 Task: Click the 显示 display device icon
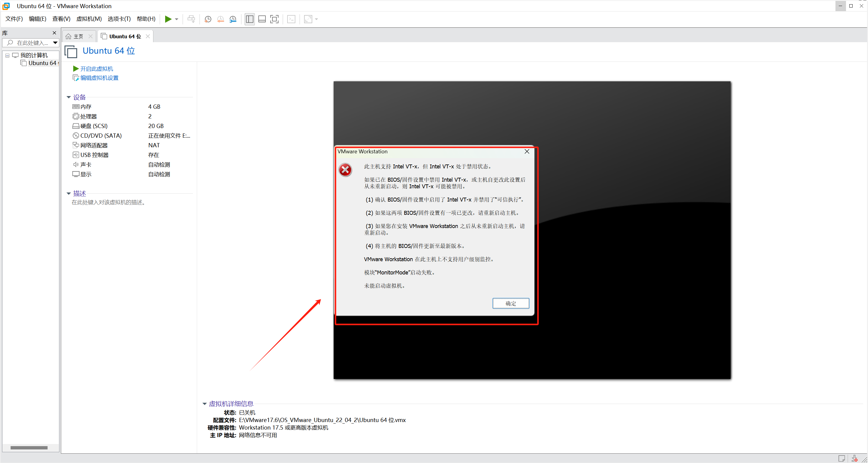[76, 174]
